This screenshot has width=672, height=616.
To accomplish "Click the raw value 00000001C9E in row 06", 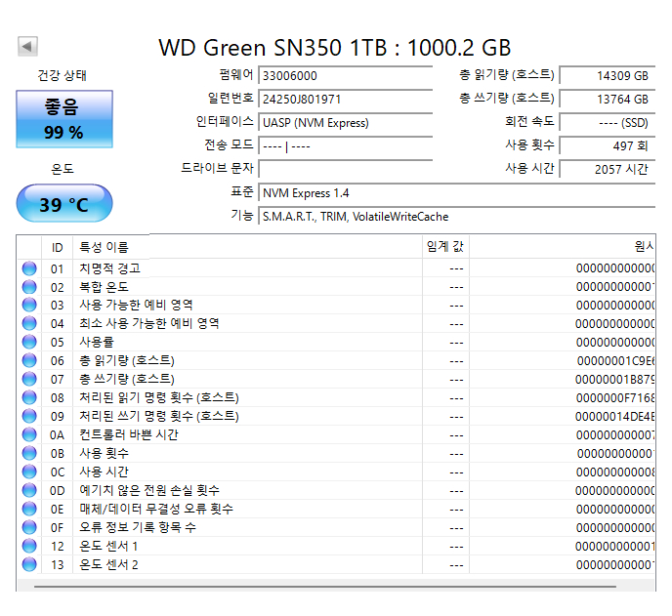I will [616, 361].
